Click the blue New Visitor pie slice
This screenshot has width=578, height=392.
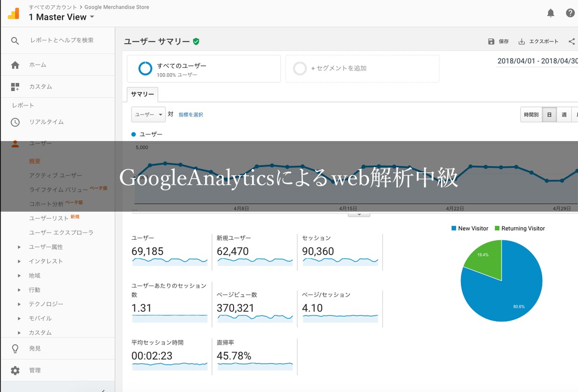pos(506,294)
